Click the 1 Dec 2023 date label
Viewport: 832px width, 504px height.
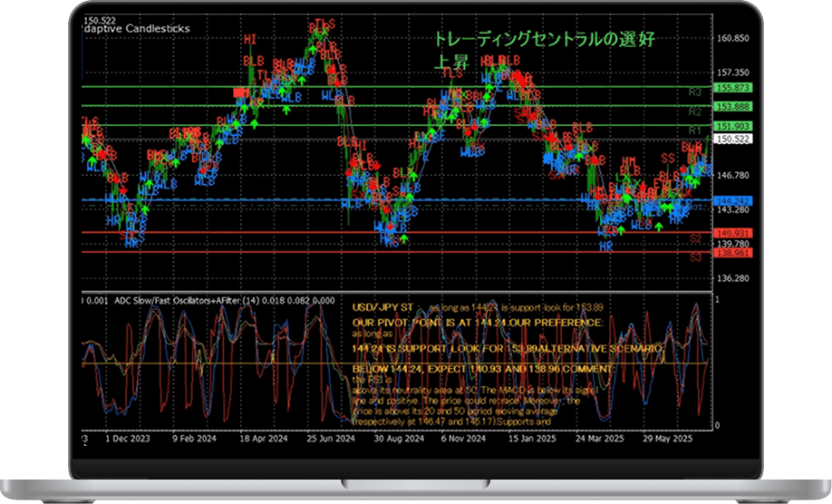(x=126, y=437)
